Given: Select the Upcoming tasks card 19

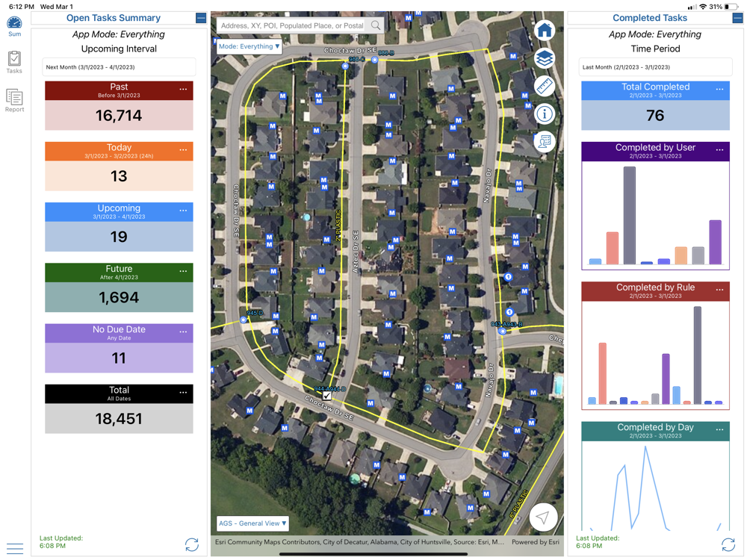Looking at the screenshot, I should click(119, 227).
